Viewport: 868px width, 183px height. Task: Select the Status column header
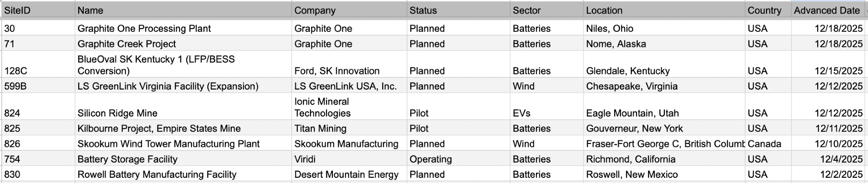423,10
